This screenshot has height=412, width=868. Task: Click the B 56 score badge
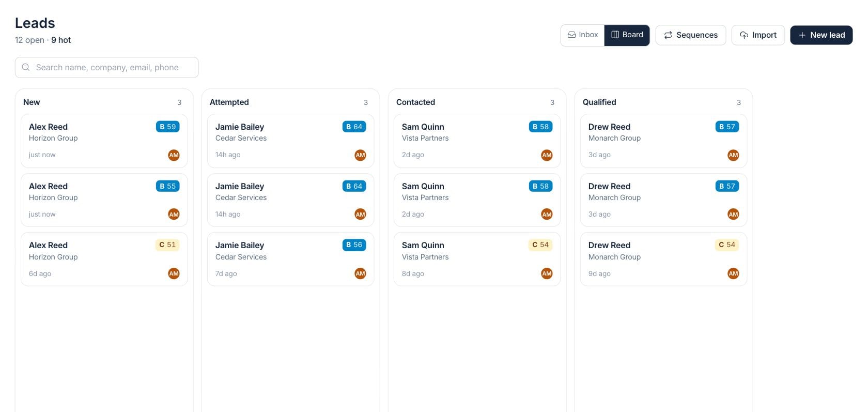tap(354, 245)
